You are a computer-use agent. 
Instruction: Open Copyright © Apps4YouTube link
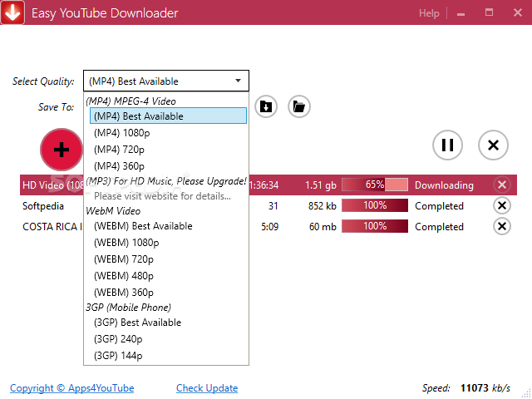72,388
